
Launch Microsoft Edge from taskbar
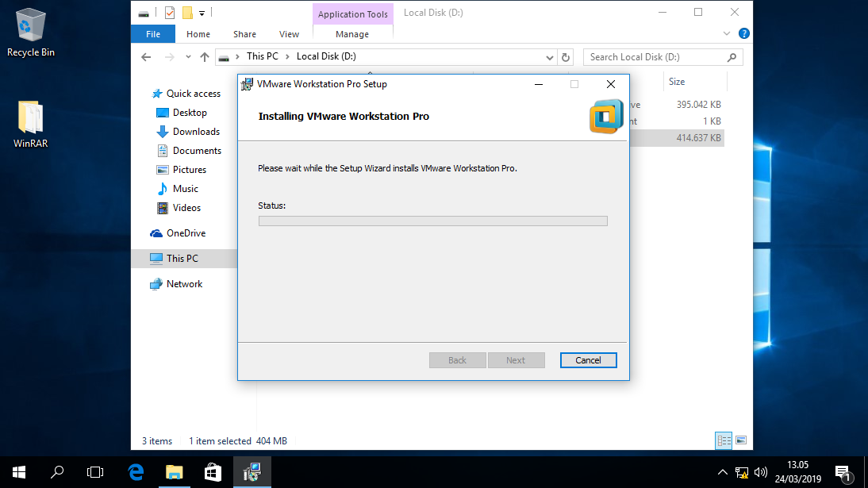[x=136, y=472]
